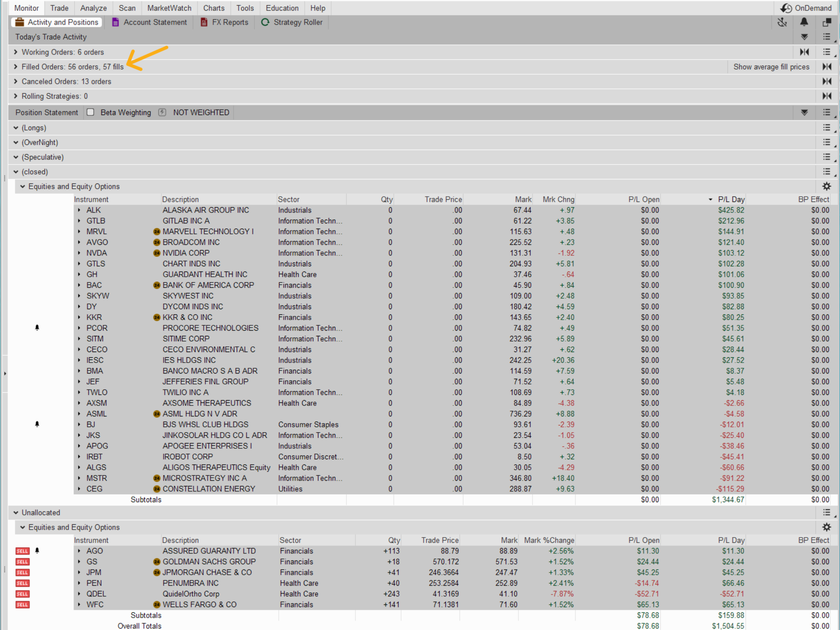Open the Unallocated group list menu icon
840x630 pixels.
827,512
